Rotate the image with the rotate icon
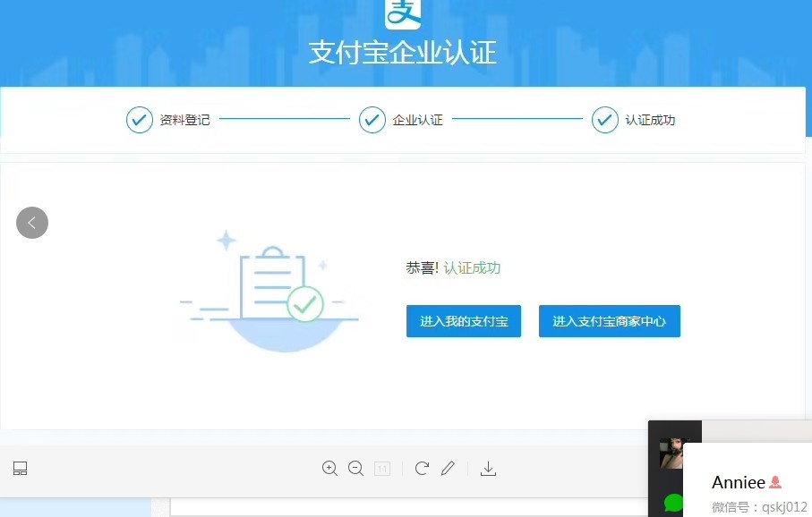The image size is (812, 517). 422,469
